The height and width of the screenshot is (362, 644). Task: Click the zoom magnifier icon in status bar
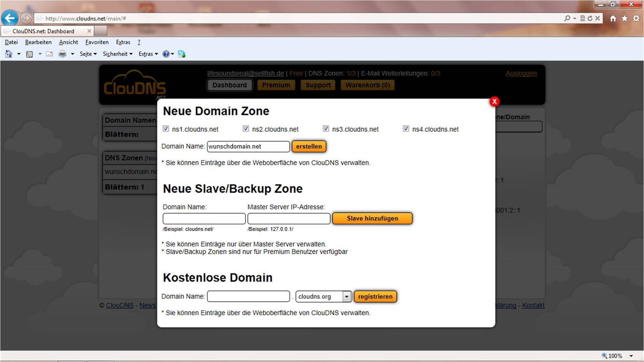604,356
